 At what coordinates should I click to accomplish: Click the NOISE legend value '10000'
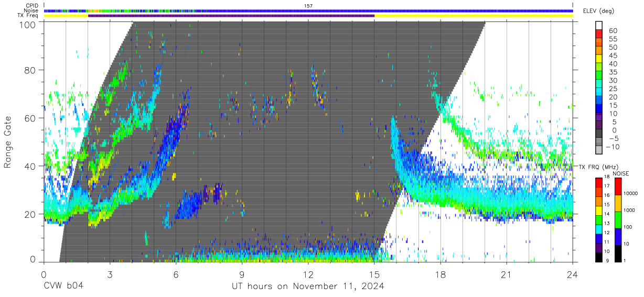point(631,194)
